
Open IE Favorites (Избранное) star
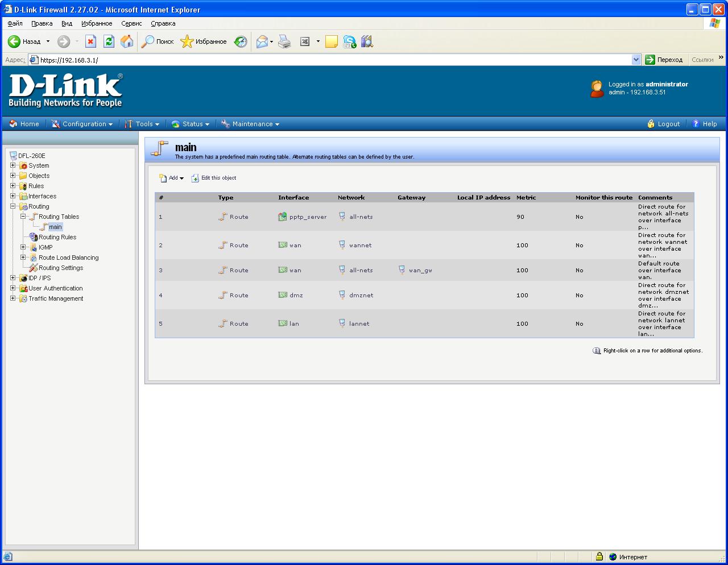pyautogui.click(x=203, y=41)
